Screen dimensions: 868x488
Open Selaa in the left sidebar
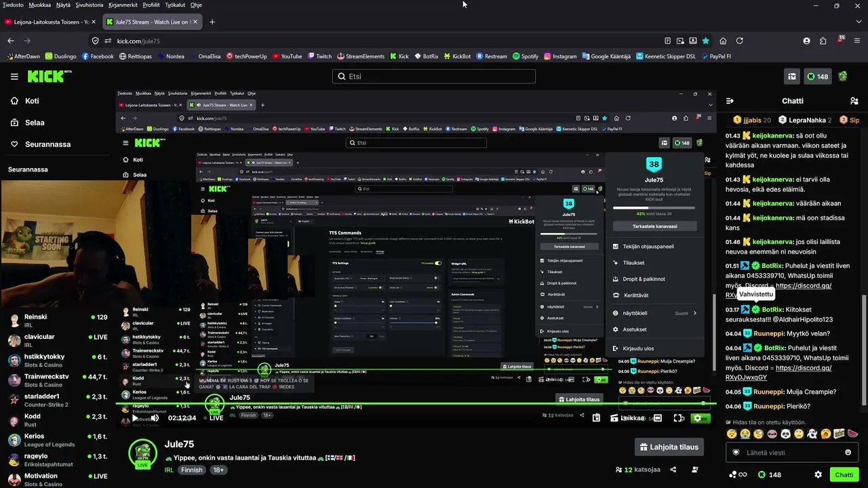click(x=35, y=123)
